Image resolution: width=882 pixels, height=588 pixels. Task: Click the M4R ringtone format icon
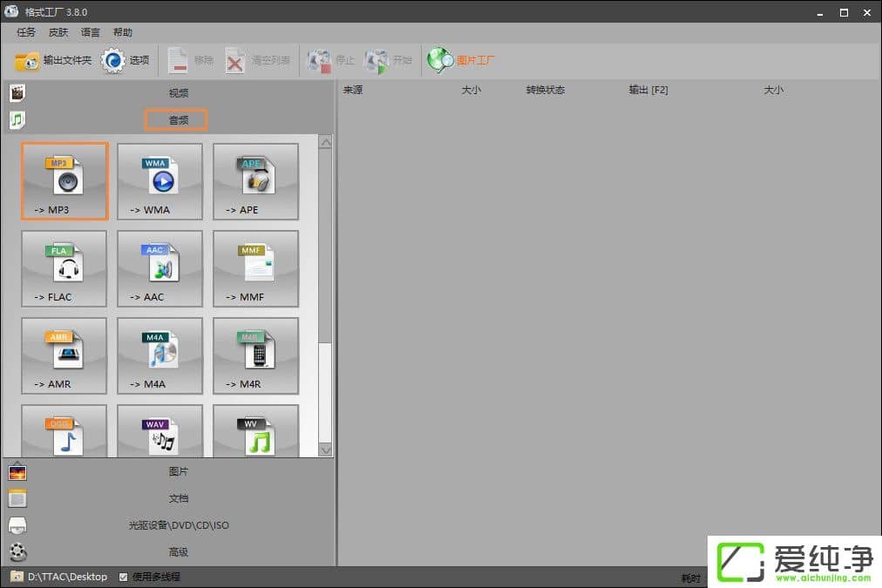255,355
